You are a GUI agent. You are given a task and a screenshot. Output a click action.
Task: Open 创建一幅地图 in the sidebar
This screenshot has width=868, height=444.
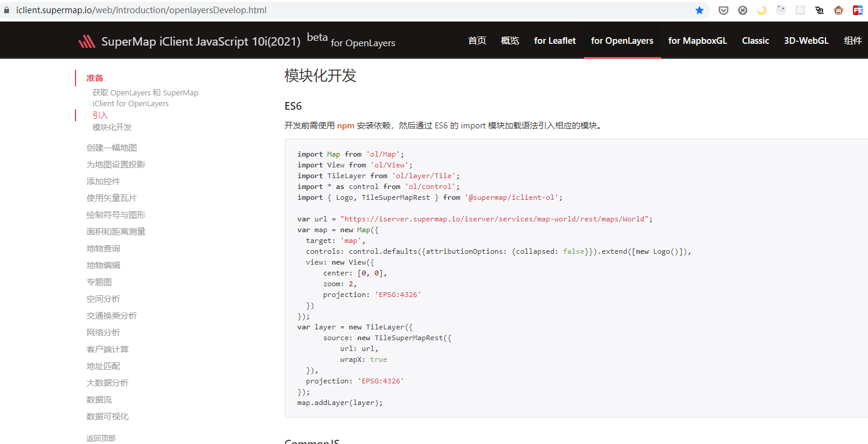click(111, 148)
